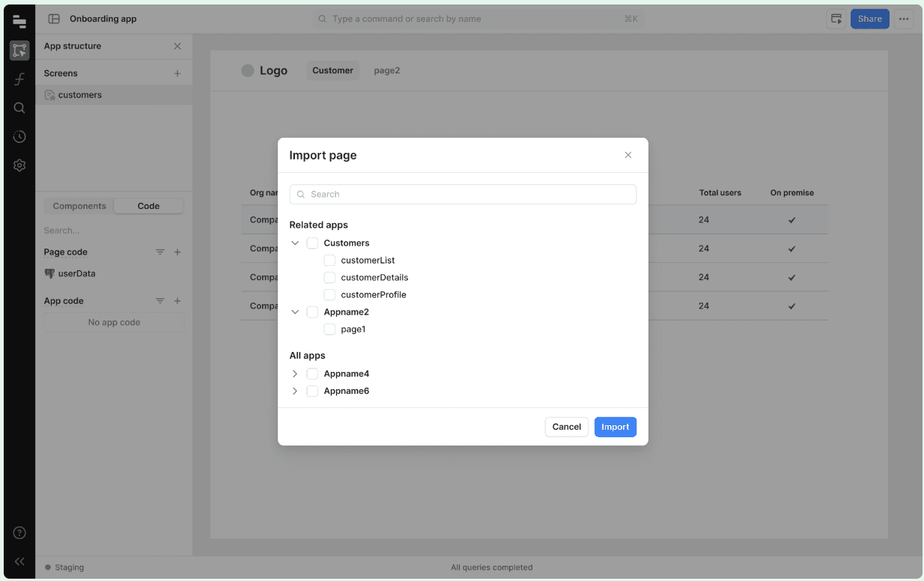
Task: View release history via the clock icon
Action: (x=19, y=136)
